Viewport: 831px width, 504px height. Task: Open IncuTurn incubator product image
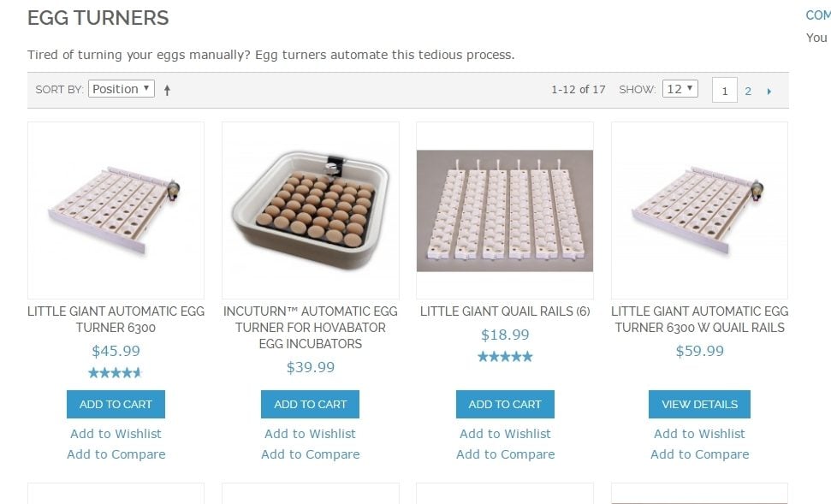[310, 210]
